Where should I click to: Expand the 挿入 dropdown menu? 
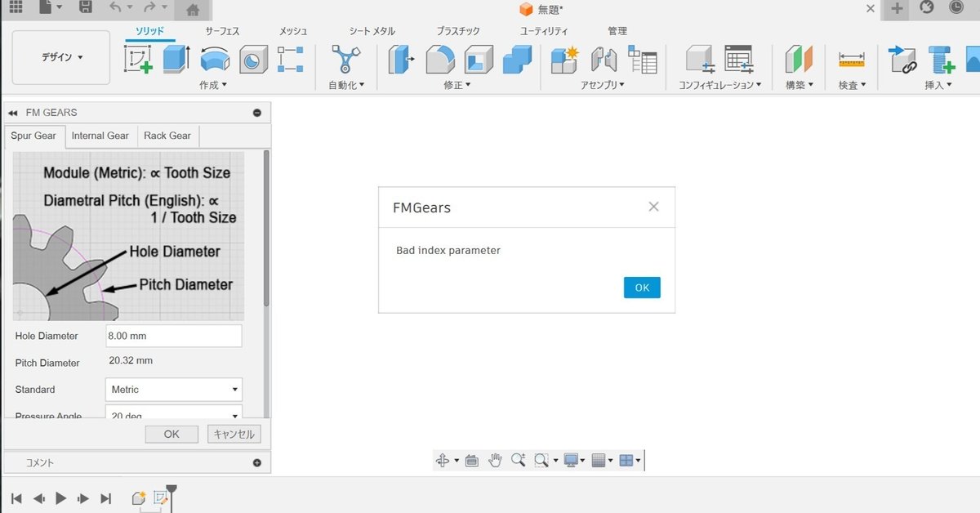939,84
